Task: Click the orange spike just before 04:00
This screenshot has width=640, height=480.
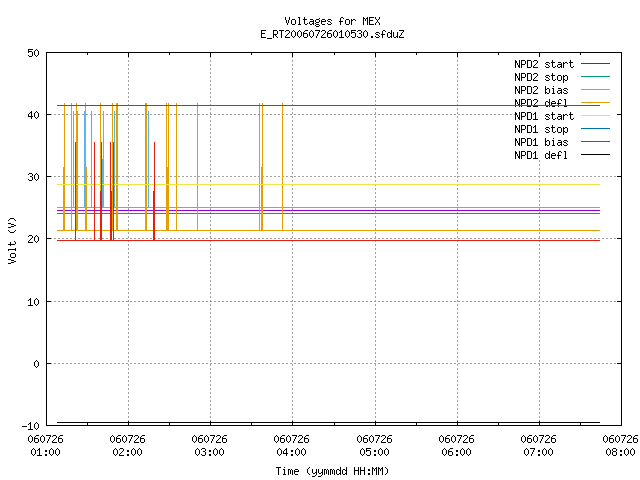Action: 282,167
